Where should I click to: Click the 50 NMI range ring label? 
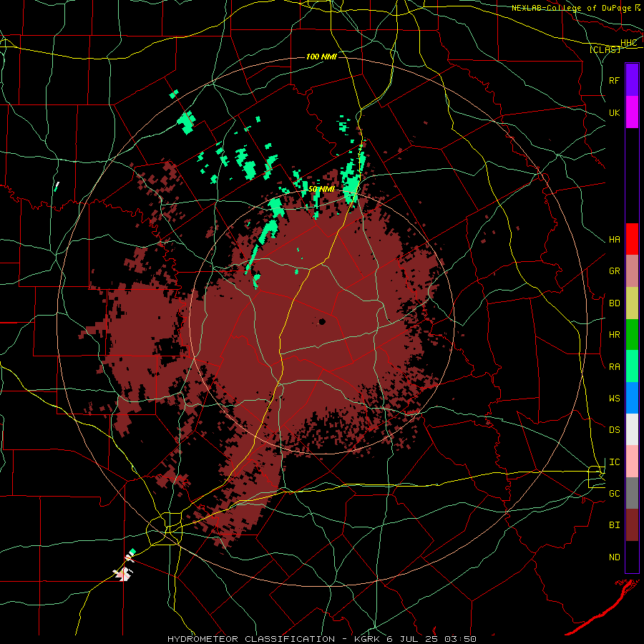coord(321,189)
